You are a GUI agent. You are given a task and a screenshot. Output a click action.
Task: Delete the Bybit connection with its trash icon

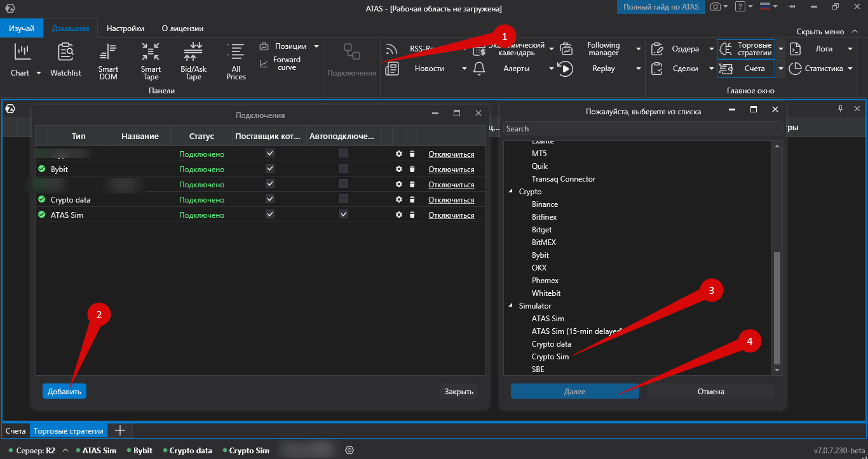tap(412, 170)
